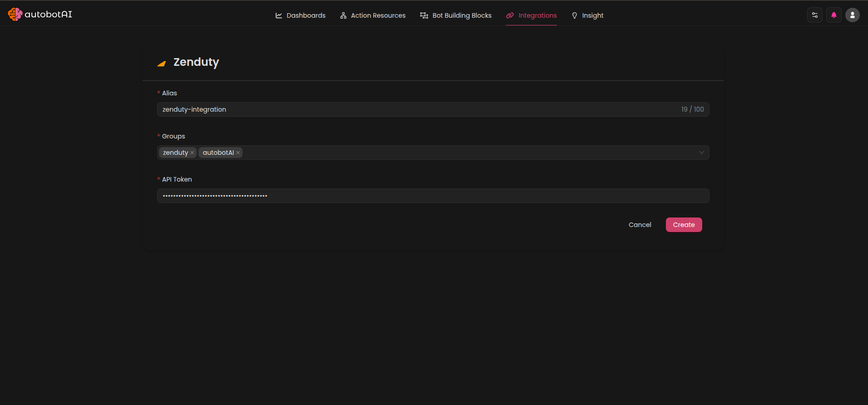Open the Action Resources tab
868x405 pixels.
pyautogui.click(x=373, y=15)
